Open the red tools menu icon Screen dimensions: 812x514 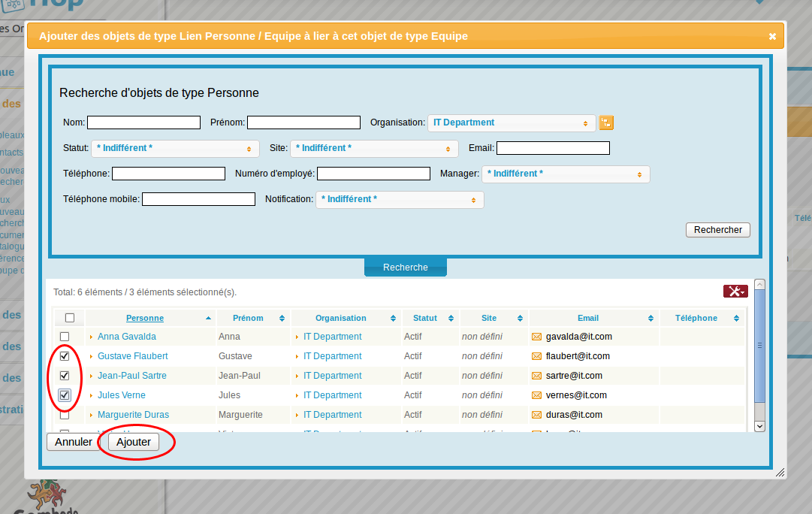coord(735,292)
